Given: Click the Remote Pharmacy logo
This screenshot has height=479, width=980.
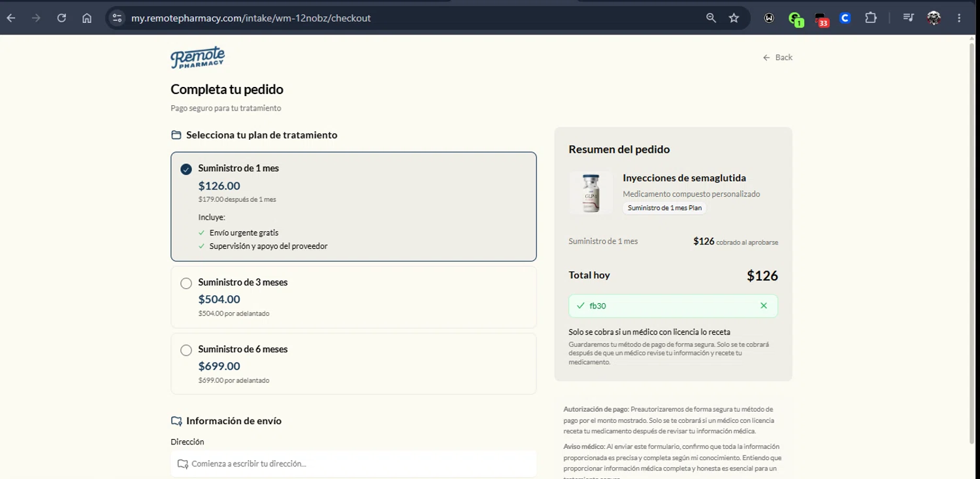Looking at the screenshot, I should 197,58.
